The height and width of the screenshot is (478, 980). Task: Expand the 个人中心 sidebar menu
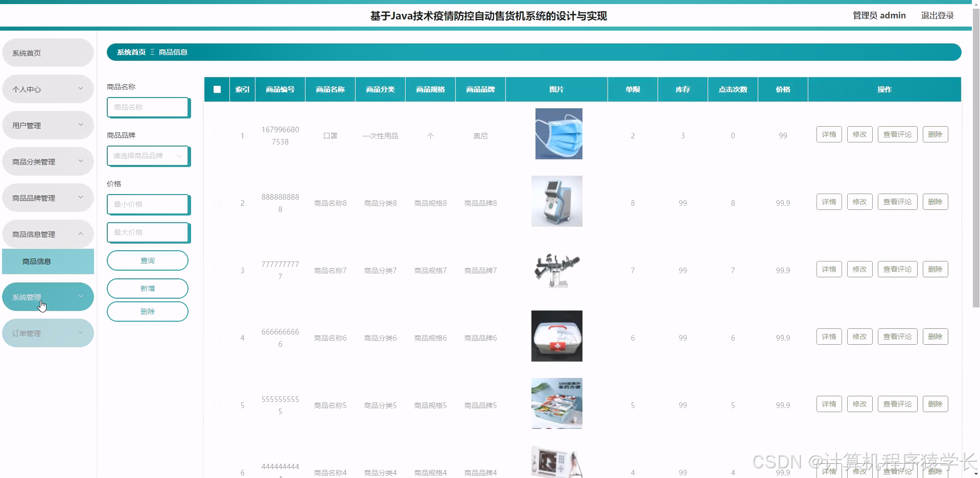[48, 88]
